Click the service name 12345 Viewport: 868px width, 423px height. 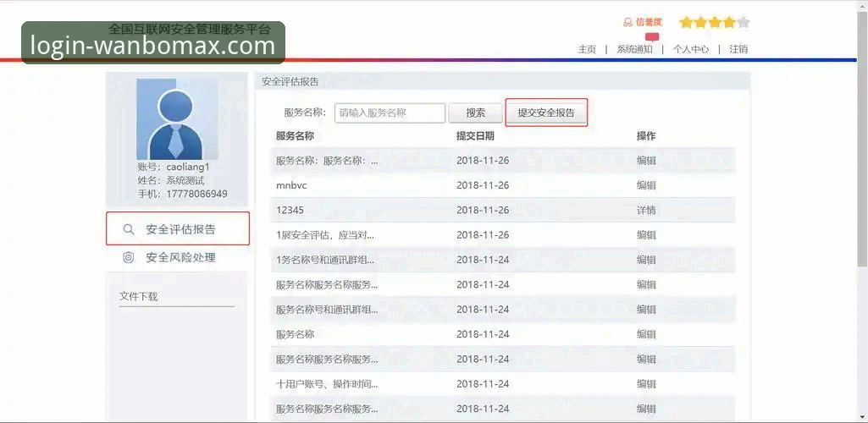(290, 210)
